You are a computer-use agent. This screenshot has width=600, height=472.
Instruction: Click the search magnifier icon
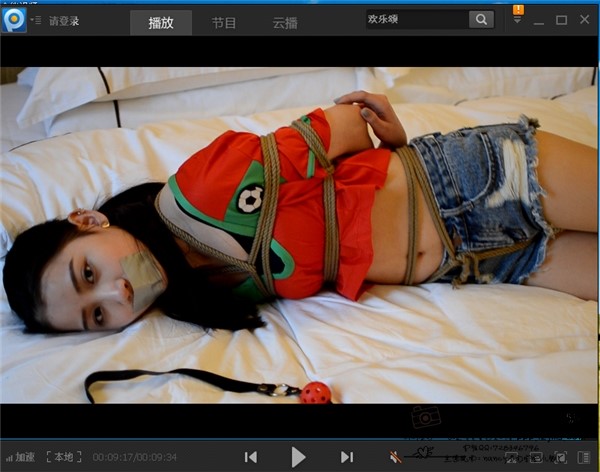[x=481, y=19]
